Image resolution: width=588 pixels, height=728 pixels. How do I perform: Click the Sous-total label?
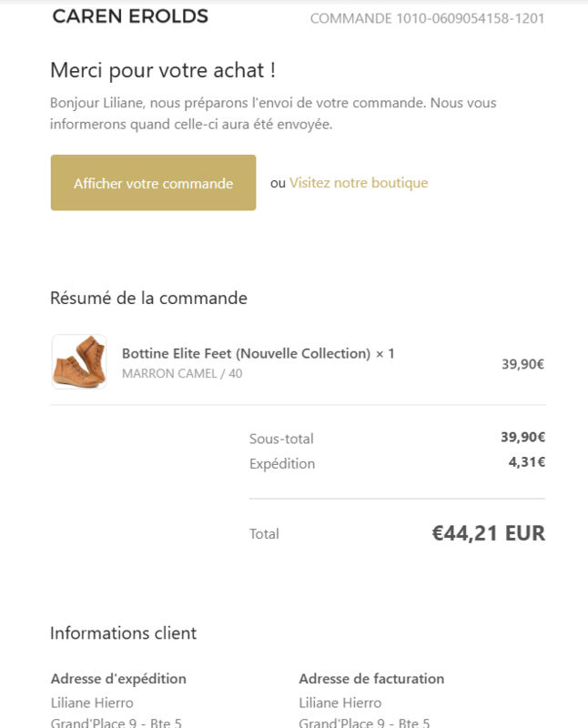[x=281, y=439]
